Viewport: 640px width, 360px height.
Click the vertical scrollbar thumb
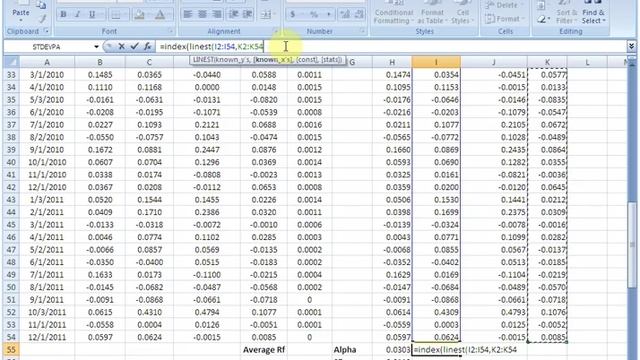point(632,244)
